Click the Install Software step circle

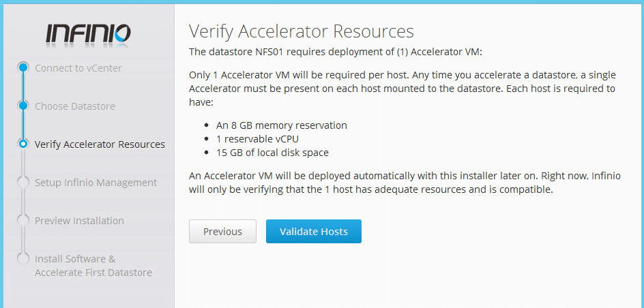tap(23, 258)
